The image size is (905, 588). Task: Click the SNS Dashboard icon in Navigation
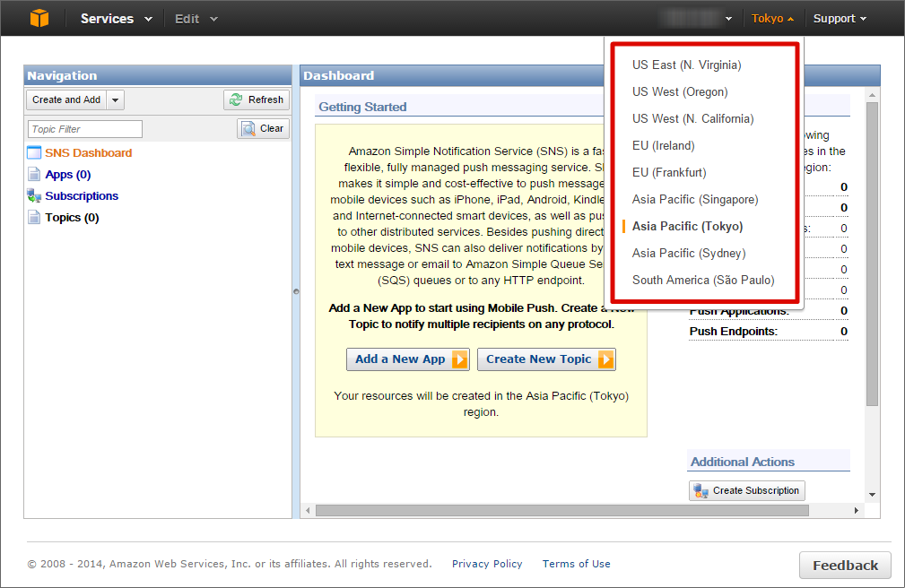click(34, 153)
